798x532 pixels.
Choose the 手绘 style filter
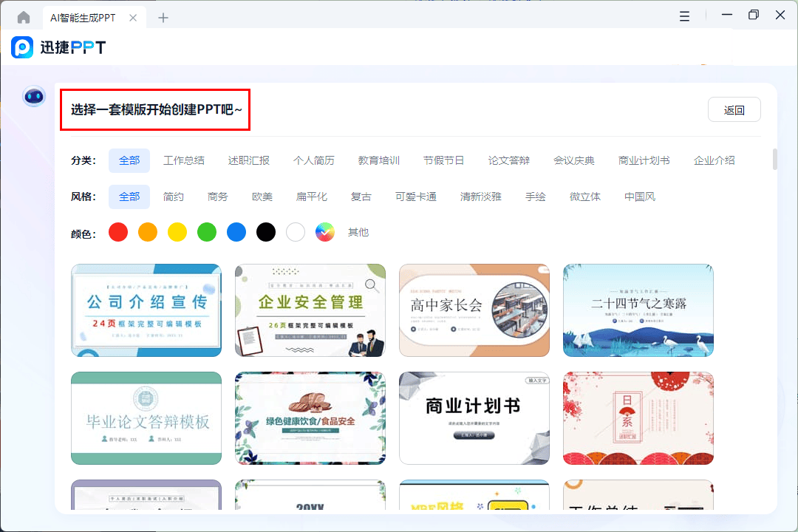tap(536, 197)
